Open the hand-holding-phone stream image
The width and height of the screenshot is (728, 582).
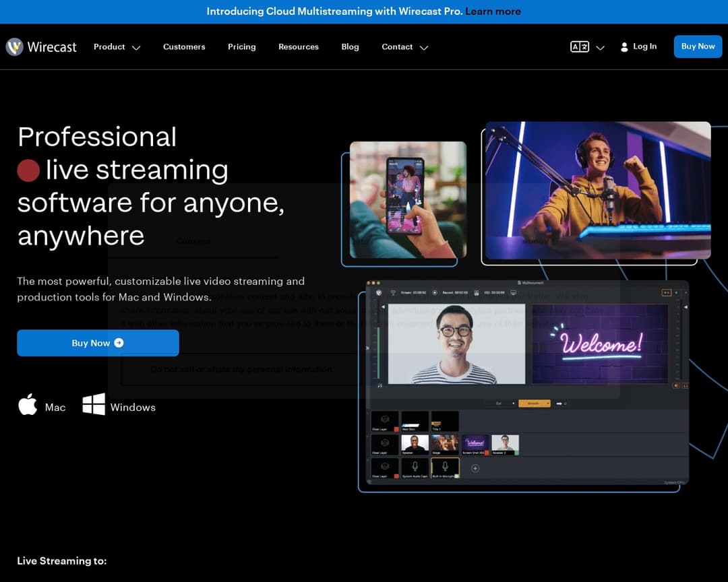point(408,199)
